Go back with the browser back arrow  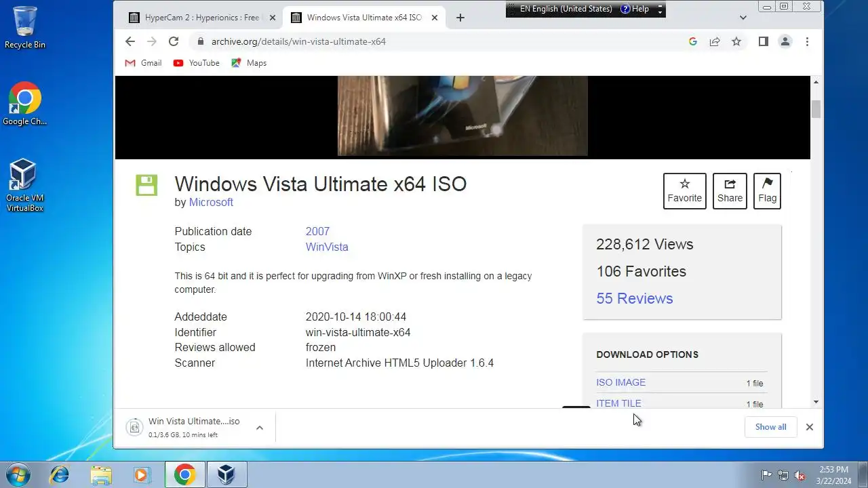[x=130, y=41]
